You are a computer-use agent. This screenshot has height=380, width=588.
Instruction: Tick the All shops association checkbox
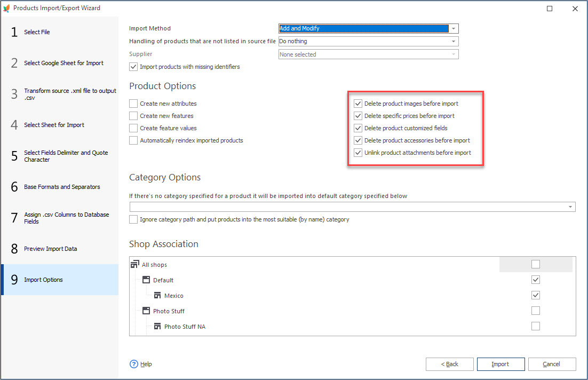coord(536,265)
